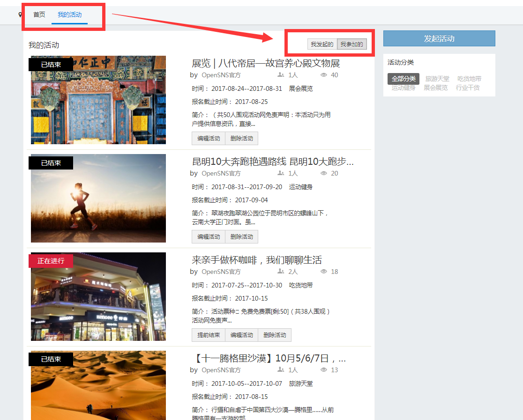Screen dimensions: 523x420
Task: Filter by 行业干货 category
Action: [x=468, y=88]
